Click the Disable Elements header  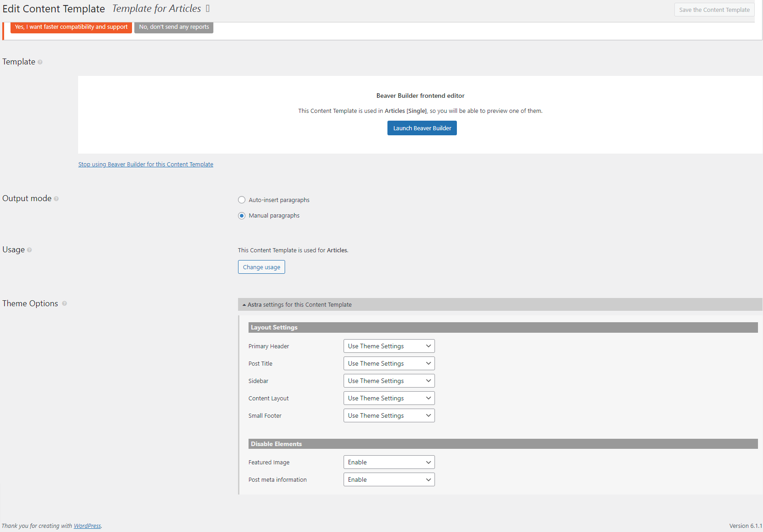click(x=503, y=444)
